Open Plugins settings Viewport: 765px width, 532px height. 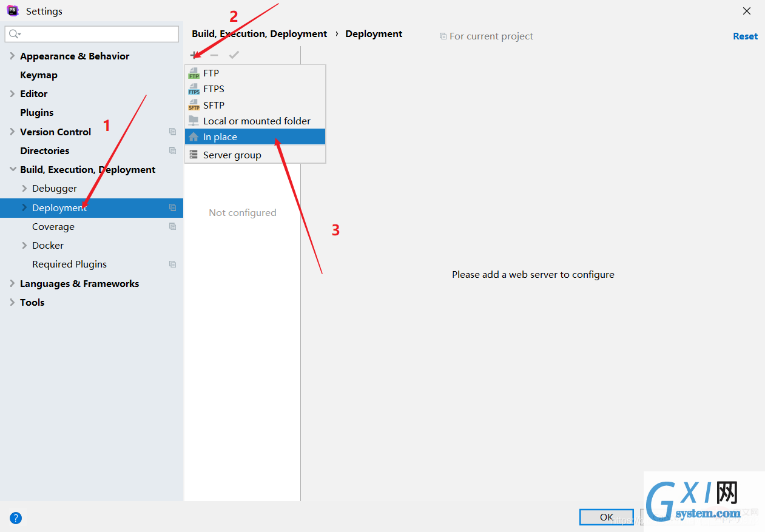(x=37, y=113)
